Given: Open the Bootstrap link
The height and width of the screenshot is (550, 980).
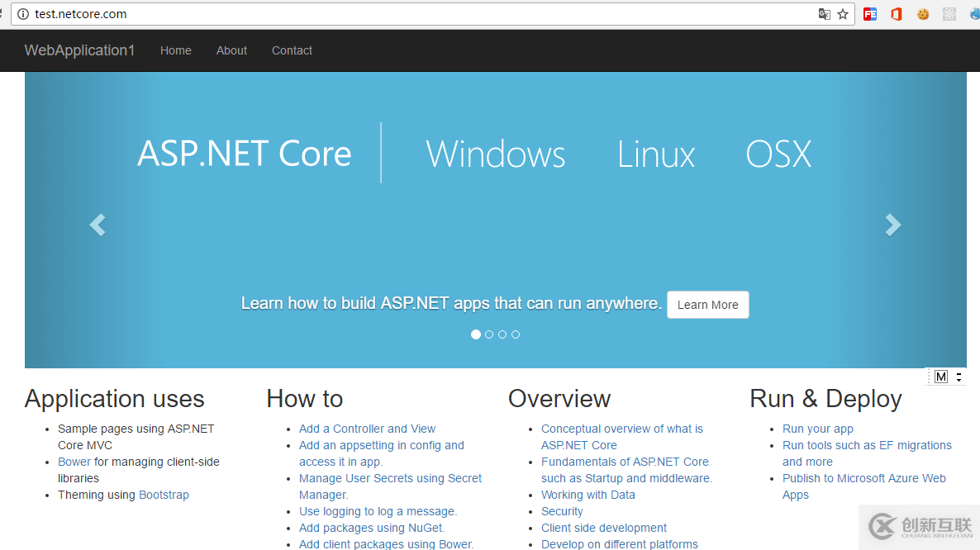Looking at the screenshot, I should click(164, 495).
